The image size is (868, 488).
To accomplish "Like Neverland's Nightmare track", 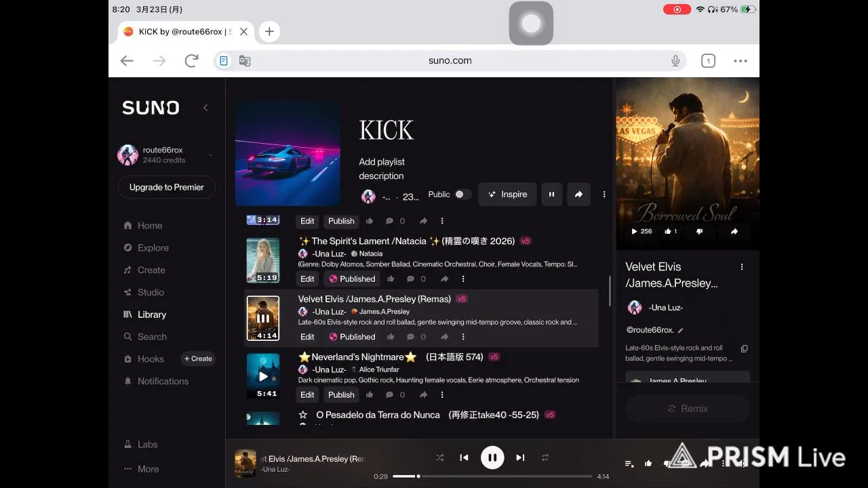I will [370, 394].
